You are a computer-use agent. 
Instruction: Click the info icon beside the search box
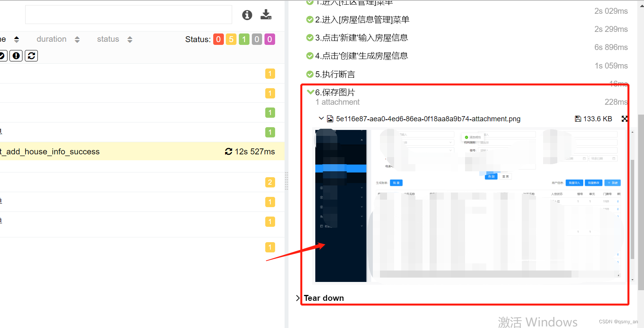(247, 15)
